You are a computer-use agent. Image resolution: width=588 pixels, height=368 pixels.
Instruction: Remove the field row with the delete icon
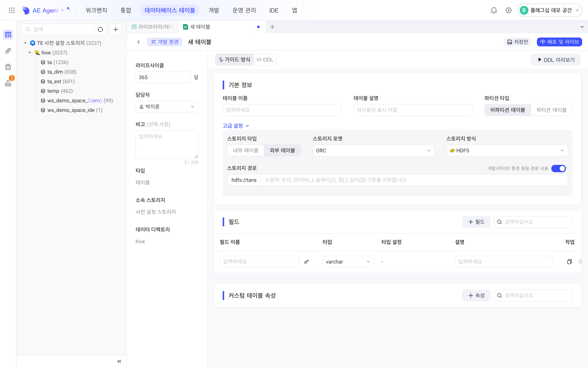pos(580,262)
